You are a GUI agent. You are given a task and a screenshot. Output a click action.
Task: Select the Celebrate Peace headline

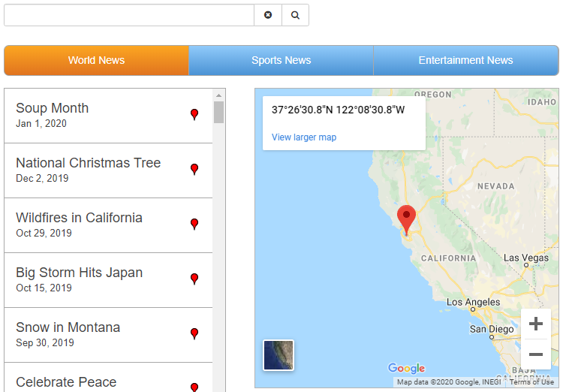66,382
